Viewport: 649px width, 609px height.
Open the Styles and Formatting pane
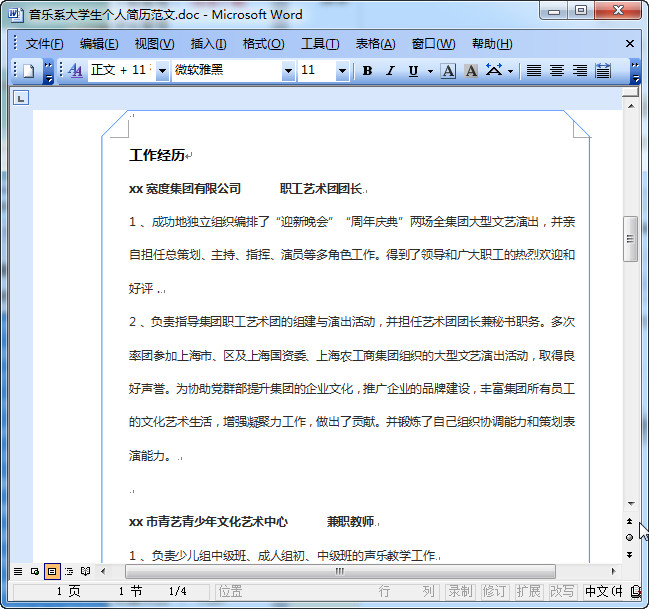point(75,71)
